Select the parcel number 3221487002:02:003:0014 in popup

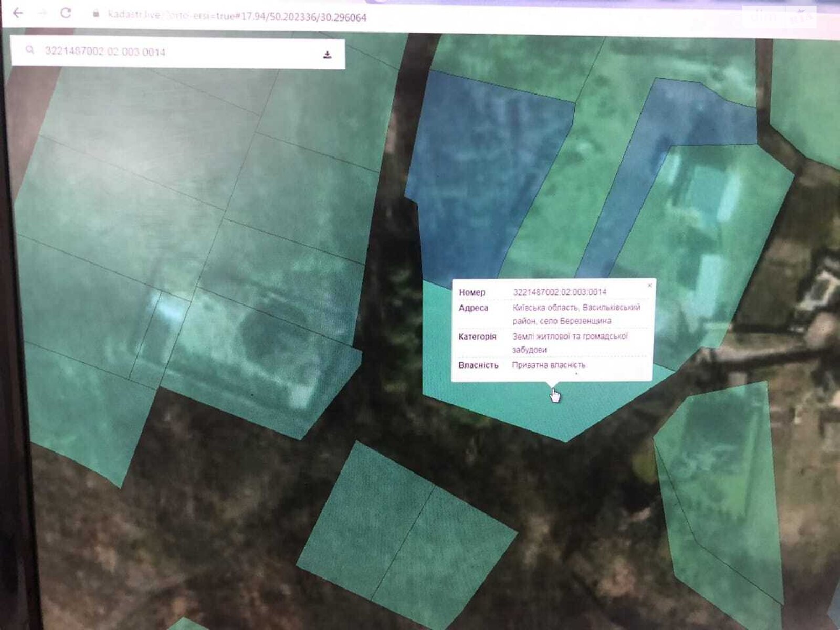point(560,292)
